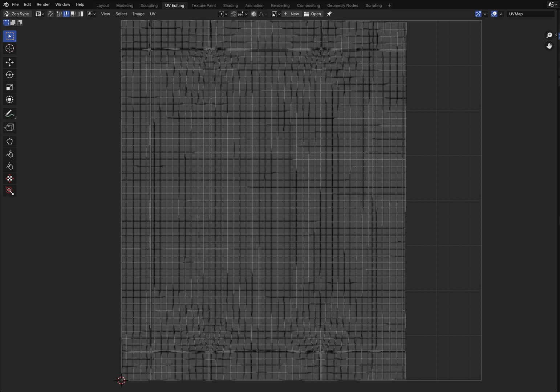Select the Rotate tool
This screenshot has width=560, height=392.
click(9, 75)
